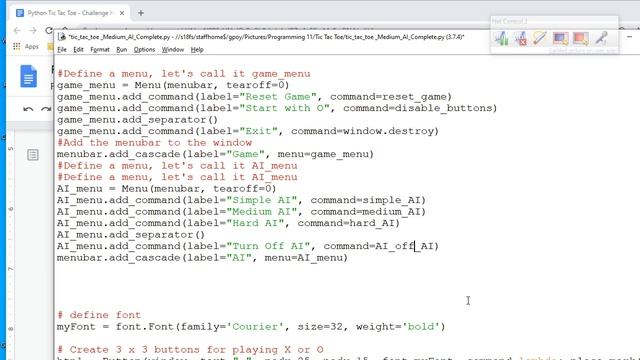Undo in Google Docs toolbar

point(28,109)
